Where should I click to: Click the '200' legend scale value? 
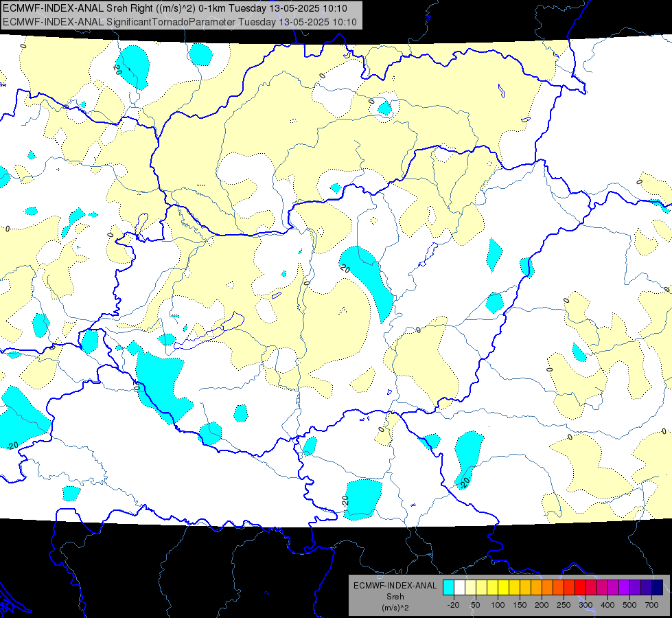click(x=542, y=605)
